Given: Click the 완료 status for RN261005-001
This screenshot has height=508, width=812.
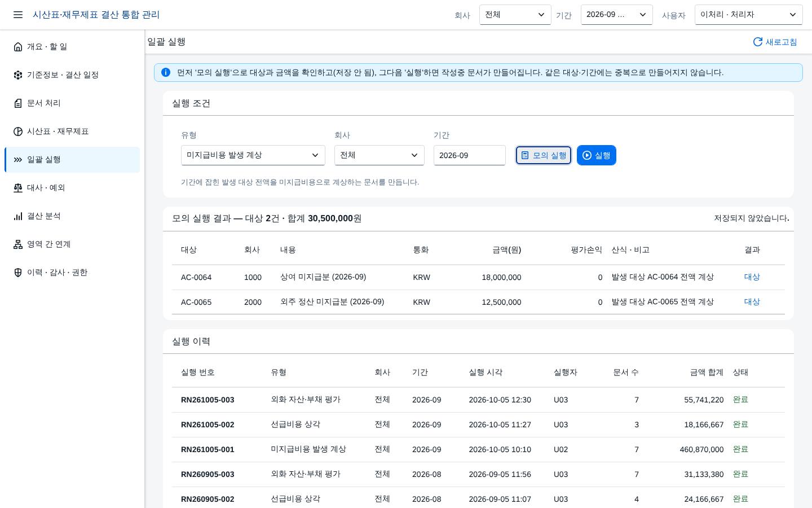Looking at the screenshot, I should pyautogui.click(x=740, y=449).
